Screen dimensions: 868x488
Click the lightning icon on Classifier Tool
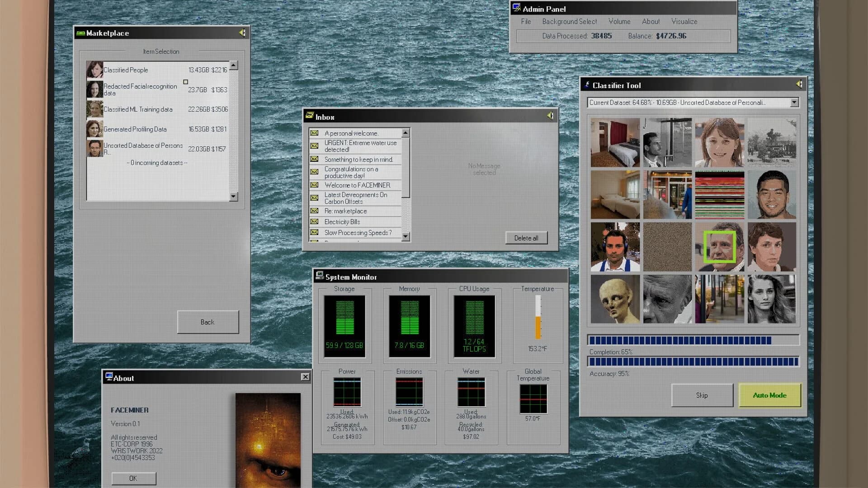[587, 84]
